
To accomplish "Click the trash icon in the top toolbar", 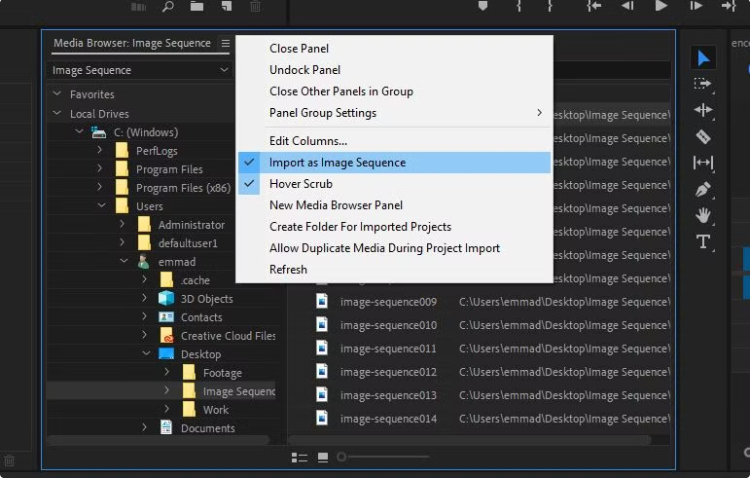I will coord(255,7).
